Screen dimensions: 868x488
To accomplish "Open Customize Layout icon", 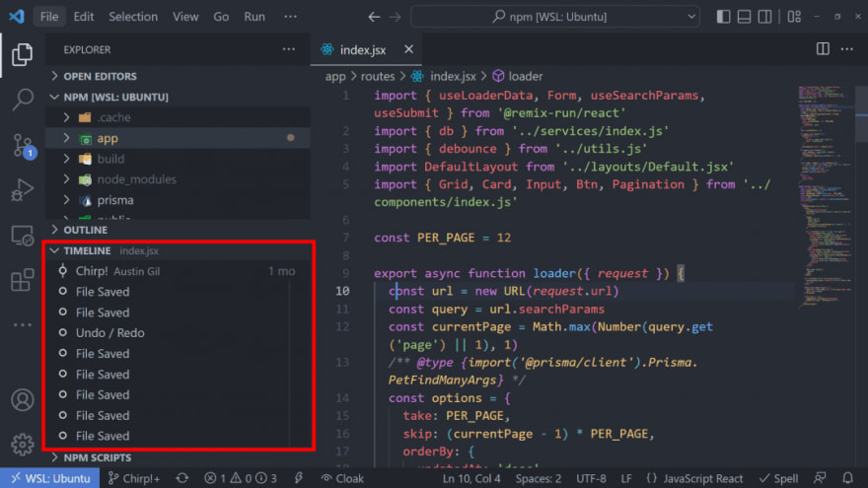I will tap(794, 17).
